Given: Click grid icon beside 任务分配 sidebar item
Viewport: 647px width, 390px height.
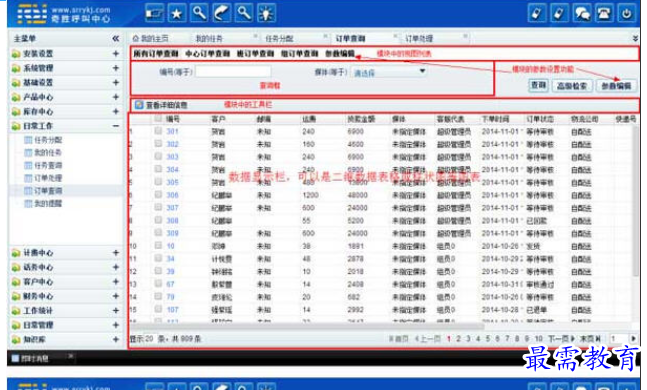Looking at the screenshot, I should [x=28, y=140].
